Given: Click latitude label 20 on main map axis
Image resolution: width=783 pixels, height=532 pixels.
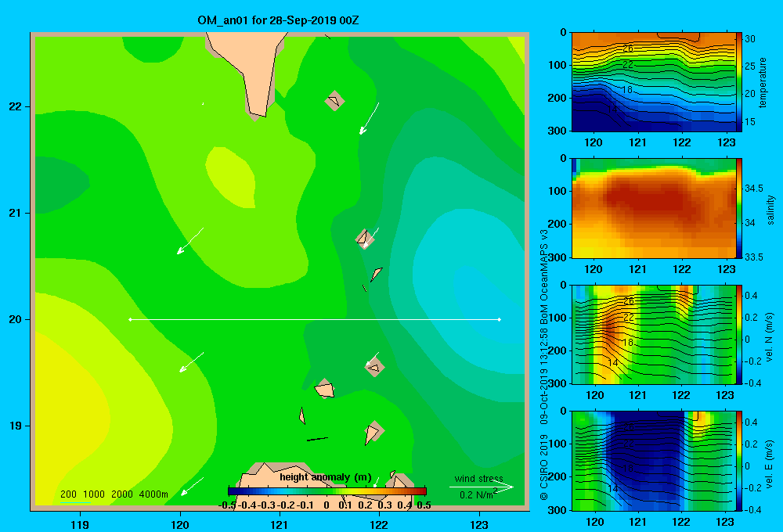Looking at the screenshot, I should (15, 319).
